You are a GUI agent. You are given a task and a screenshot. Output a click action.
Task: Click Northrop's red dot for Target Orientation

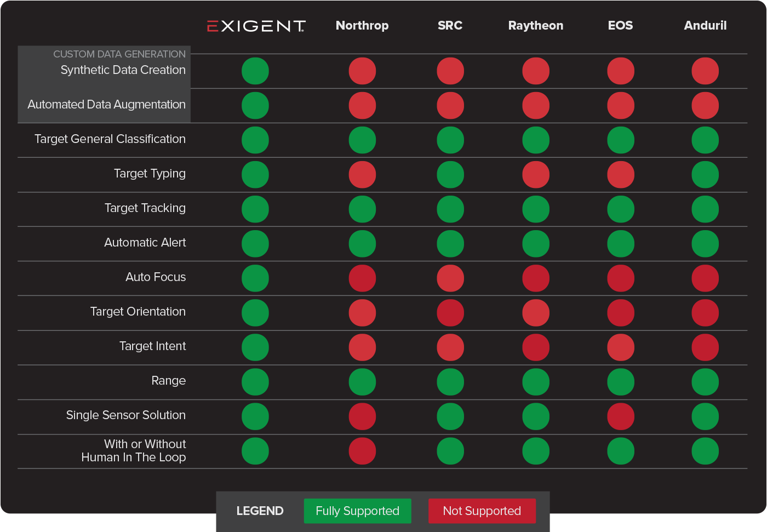[x=362, y=313]
